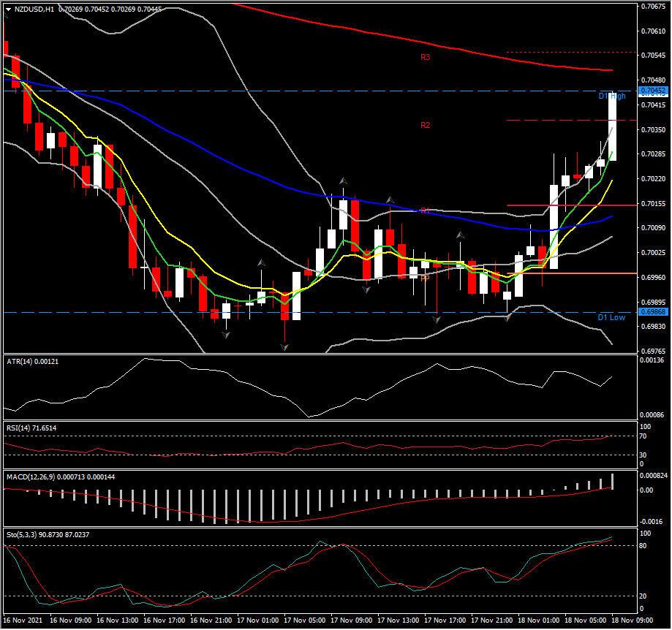The image size is (672, 630).
Task: Click the 0.70350 price scale value
Action: [653, 129]
